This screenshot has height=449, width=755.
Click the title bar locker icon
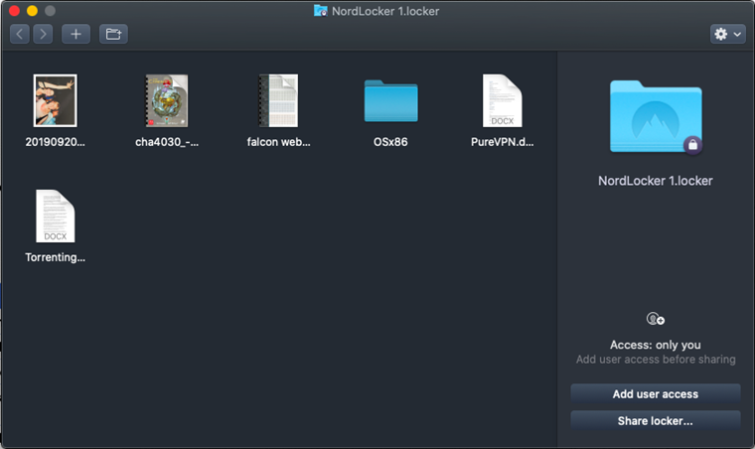point(321,11)
